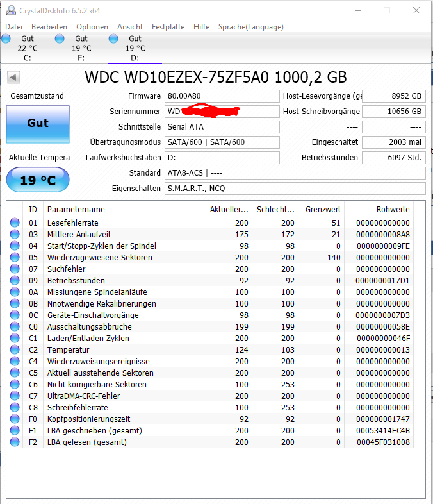Click the Host-Schreibvorgänge value 10656 GB
433x504 pixels.
[394, 112]
